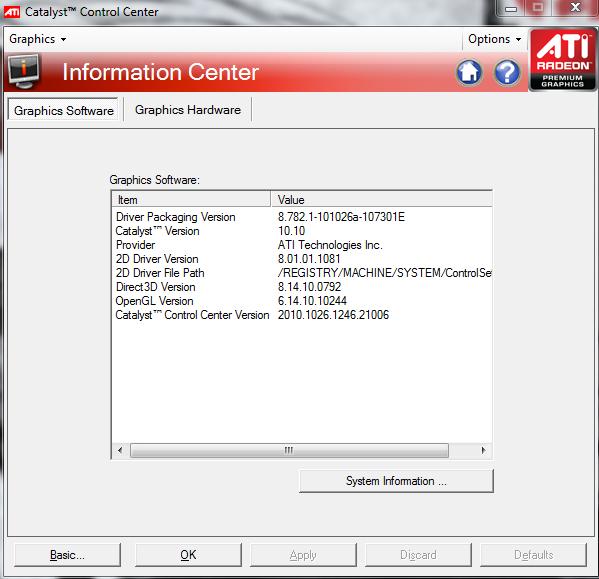The image size is (599, 579).
Task: Click the Apply button
Action: (303, 555)
